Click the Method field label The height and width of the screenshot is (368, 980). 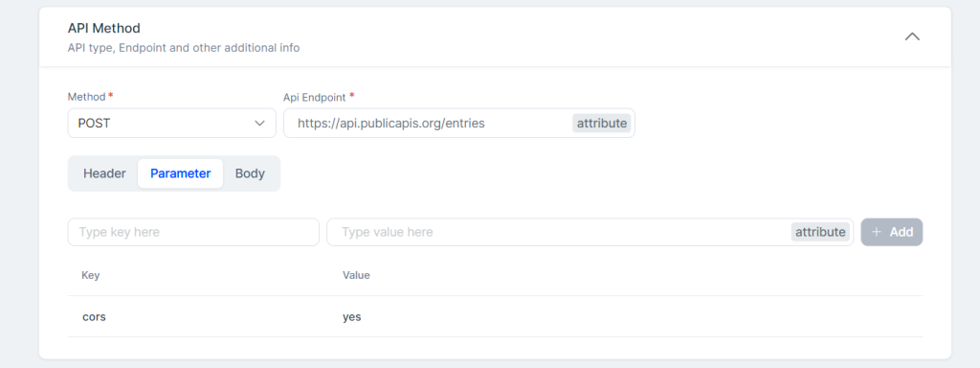point(87,97)
